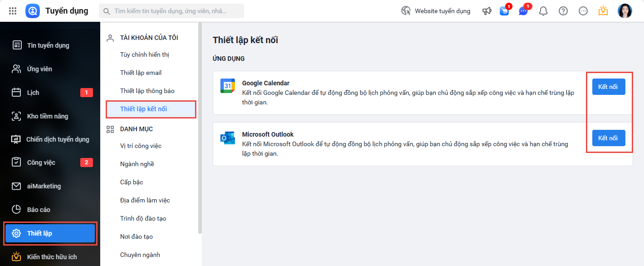The image size is (644, 266).
Task: Open the shopping cart icon
Action: [504, 11]
